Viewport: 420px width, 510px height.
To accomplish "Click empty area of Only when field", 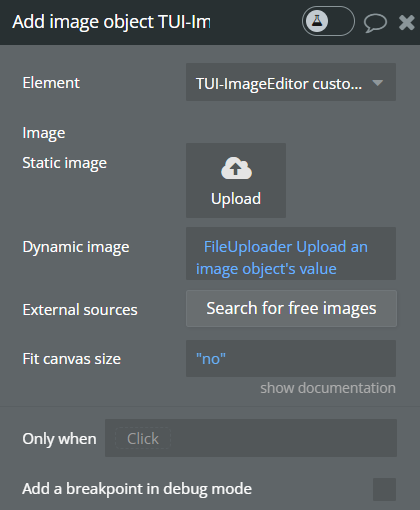I will pos(283,438).
